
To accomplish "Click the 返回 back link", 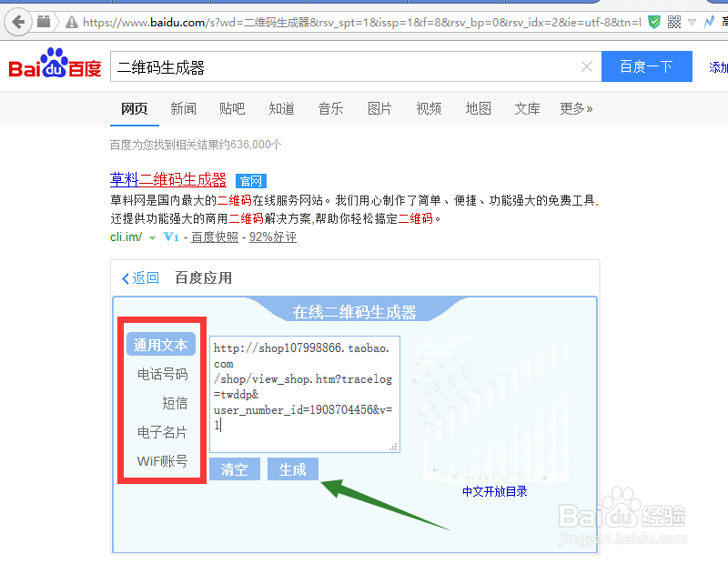I will click(140, 277).
